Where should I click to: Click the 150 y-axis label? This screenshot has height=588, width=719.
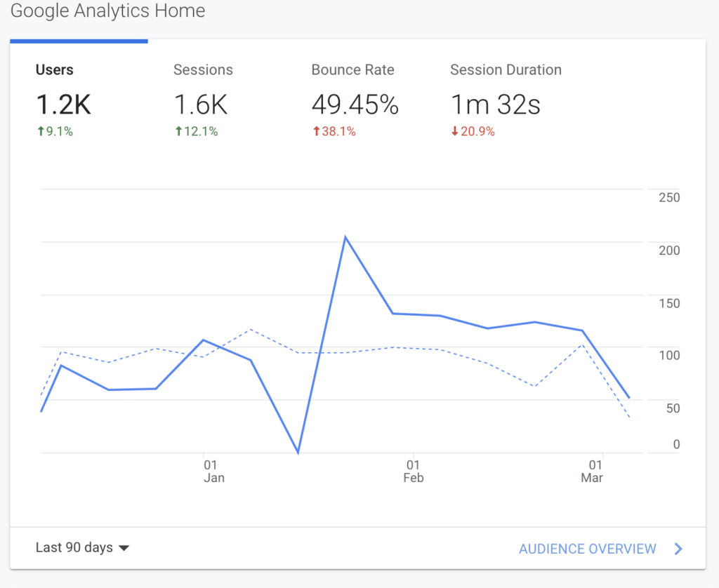(x=669, y=303)
